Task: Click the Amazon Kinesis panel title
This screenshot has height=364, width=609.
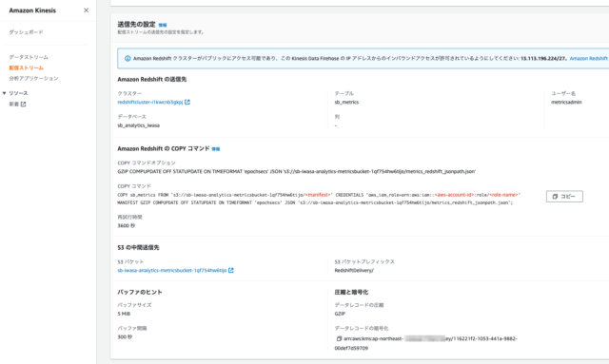Action: pos(32,10)
